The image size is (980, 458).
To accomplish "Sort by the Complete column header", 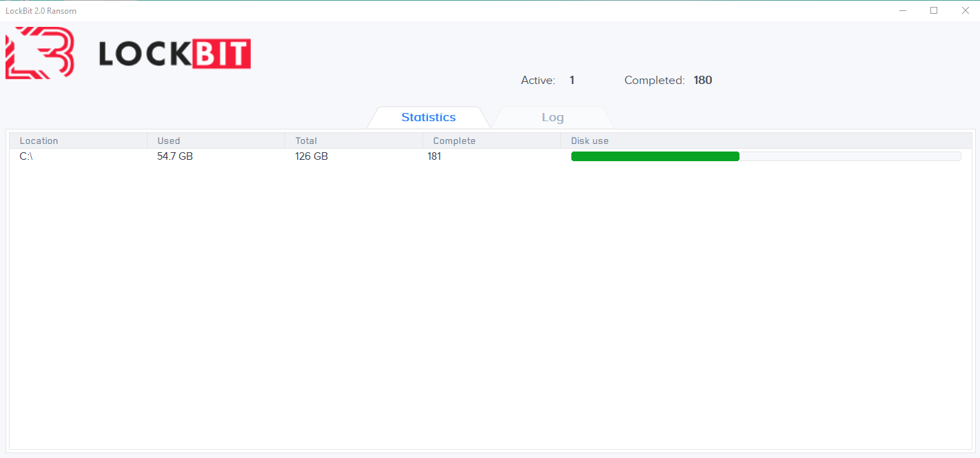I will coord(492,140).
